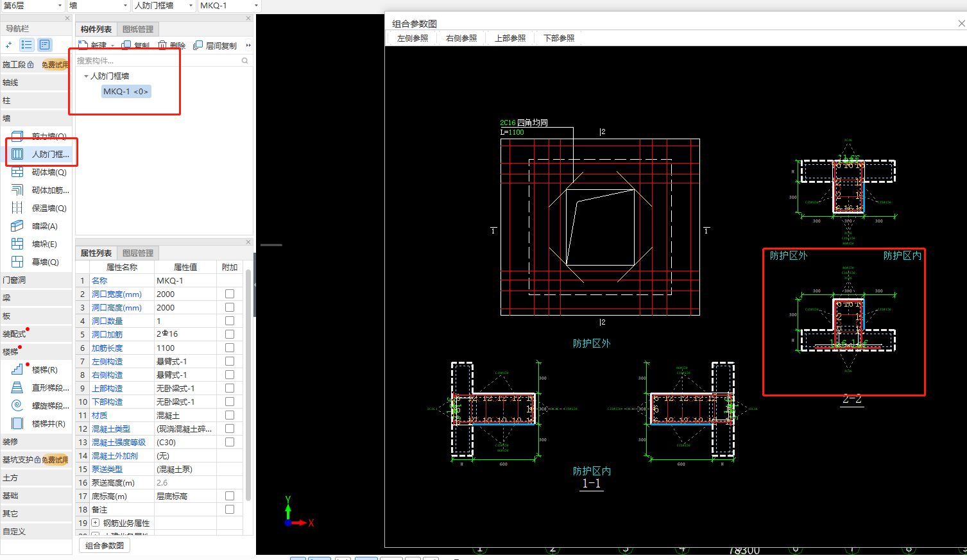The image size is (967, 560).
Task: Check the 底标高(m) additional checkbox
Action: point(229,496)
